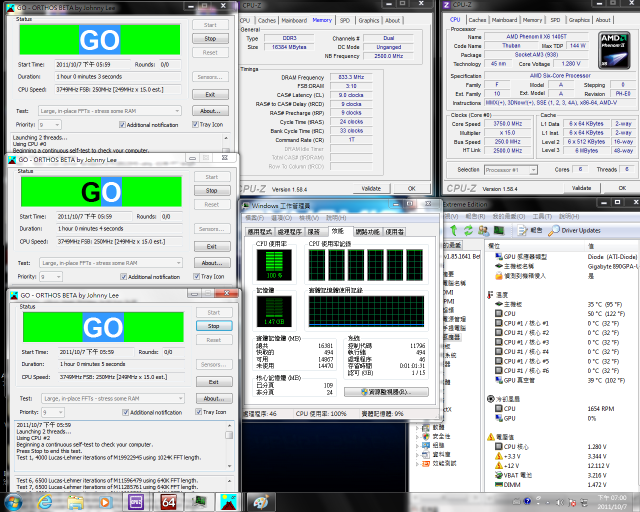Click Validate in CPU-Z memory window
This screenshot has width=640, height=512.
tap(371, 189)
